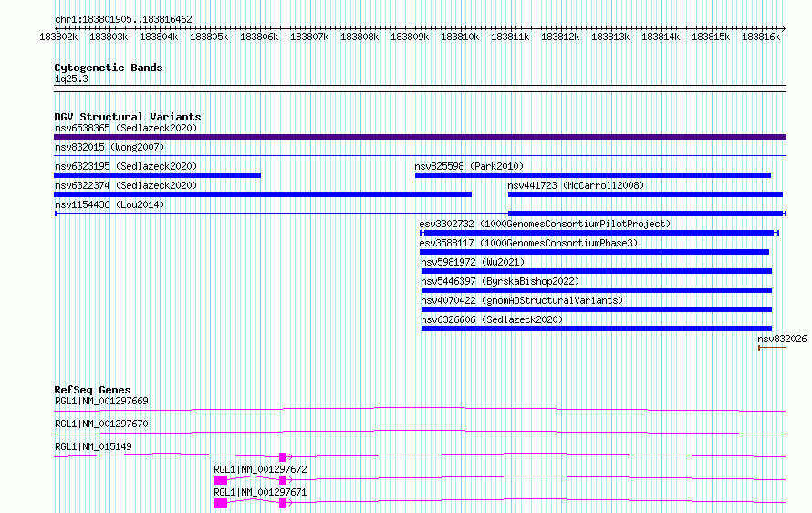Viewport: 812px width, 513px height.
Task: Click the 183816k ruler tick label
Action: (x=761, y=37)
